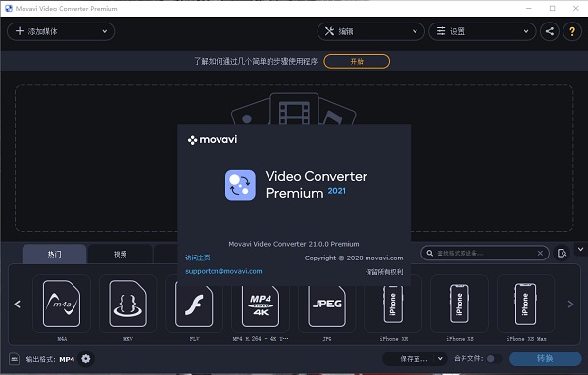The width and height of the screenshot is (588, 375).
Task: Open the Settings (设置) dropdown
Action: click(x=482, y=32)
